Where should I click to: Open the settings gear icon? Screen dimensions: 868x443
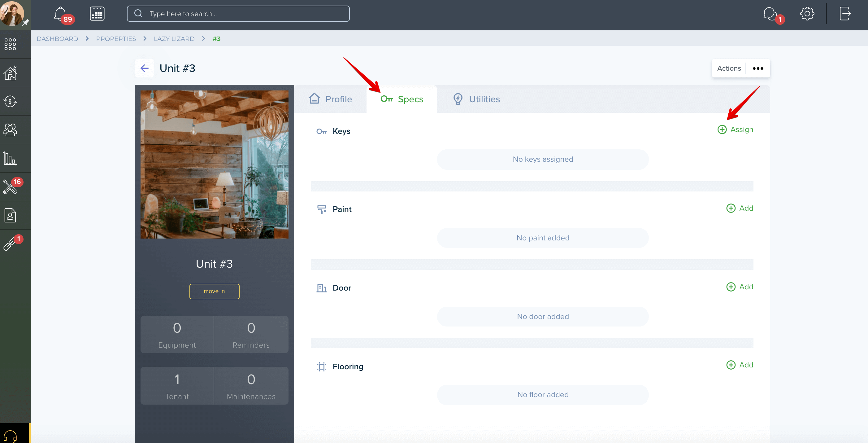pos(807,14)
